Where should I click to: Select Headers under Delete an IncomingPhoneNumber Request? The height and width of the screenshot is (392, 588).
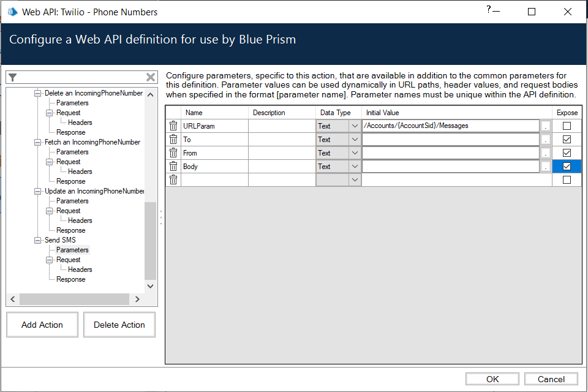click(80, 123)
